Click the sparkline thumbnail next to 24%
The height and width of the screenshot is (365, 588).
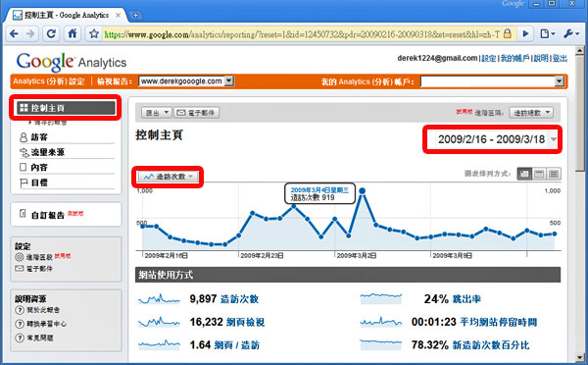[380, 299]
